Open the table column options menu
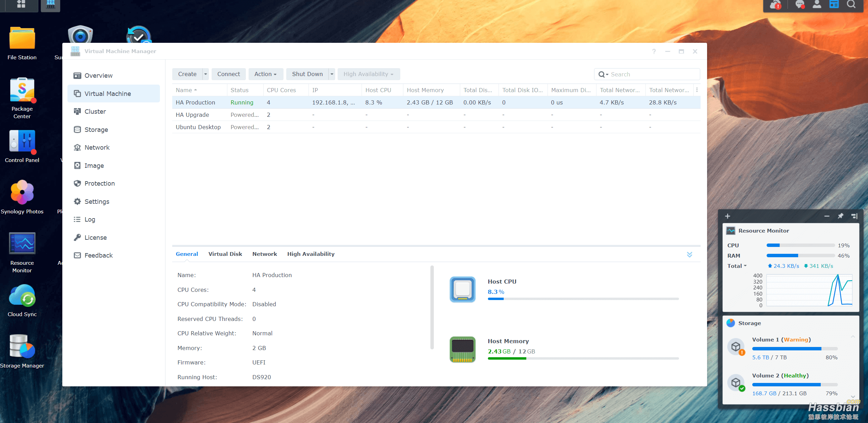 click(x=697, y=90)
